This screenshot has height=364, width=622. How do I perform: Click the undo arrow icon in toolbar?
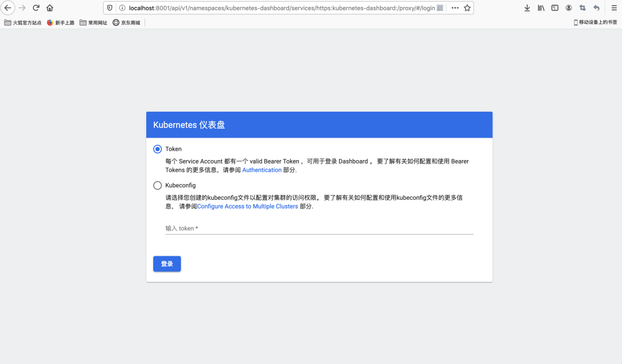596,8
